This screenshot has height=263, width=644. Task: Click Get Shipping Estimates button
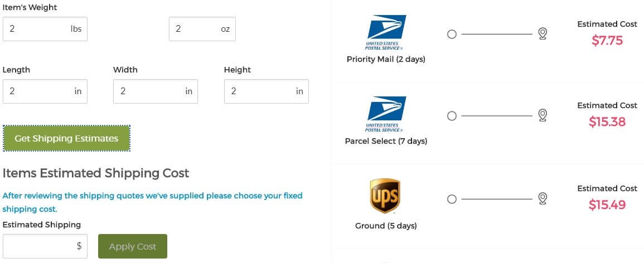(66, 138)
